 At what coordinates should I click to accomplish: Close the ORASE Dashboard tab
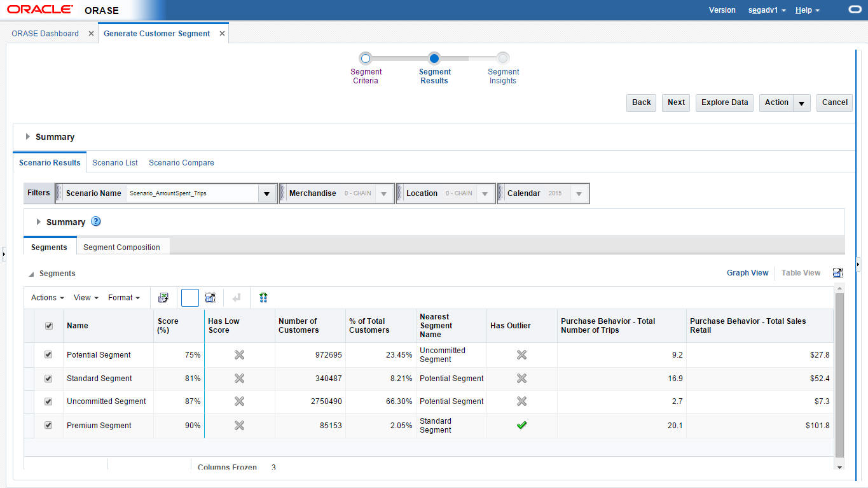tap(91, 34)
